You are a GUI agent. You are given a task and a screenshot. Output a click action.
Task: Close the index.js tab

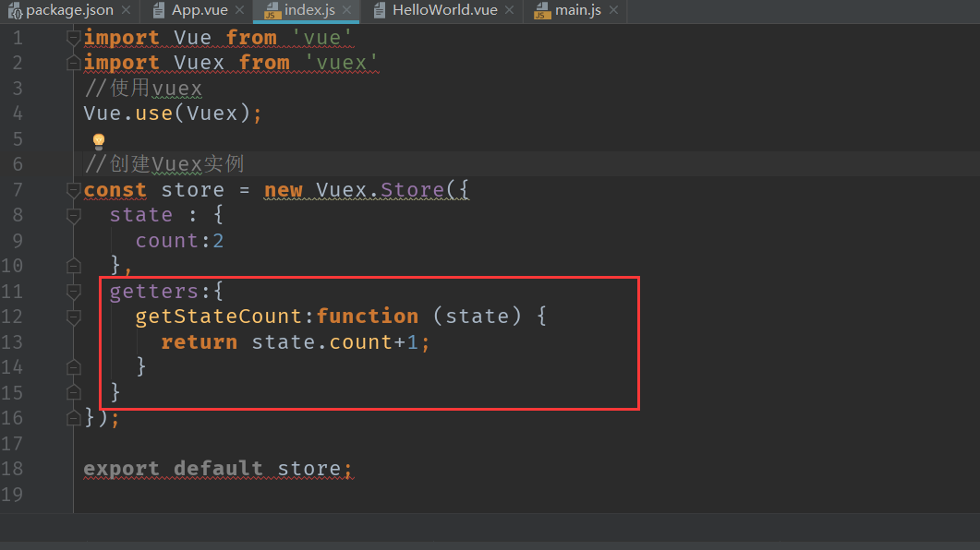point(347,11)
